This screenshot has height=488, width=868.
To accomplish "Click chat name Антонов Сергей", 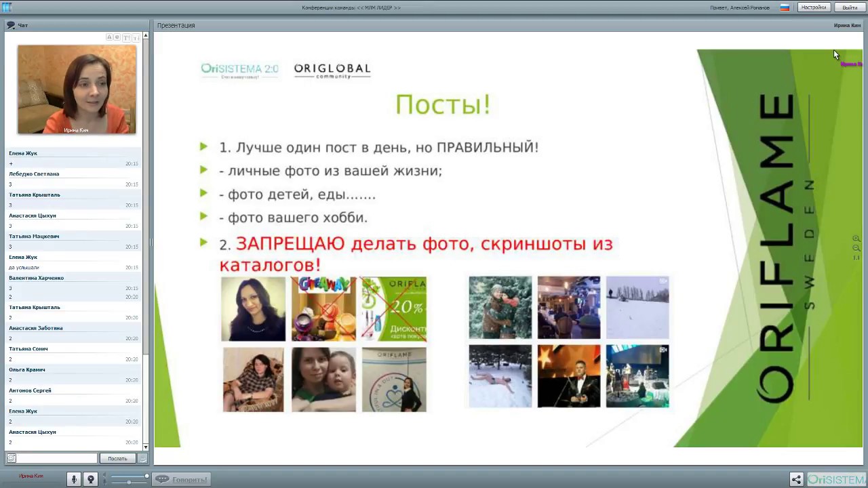I will [29, 390].
